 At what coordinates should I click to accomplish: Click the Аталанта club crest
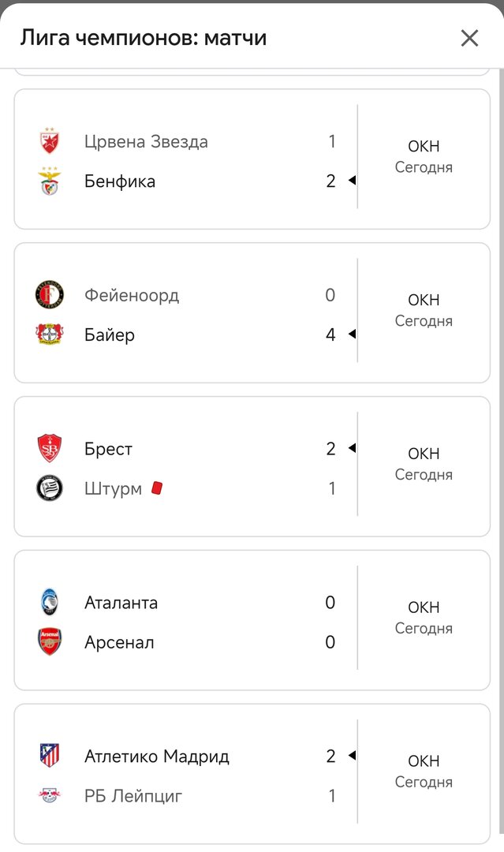[50, 603]
